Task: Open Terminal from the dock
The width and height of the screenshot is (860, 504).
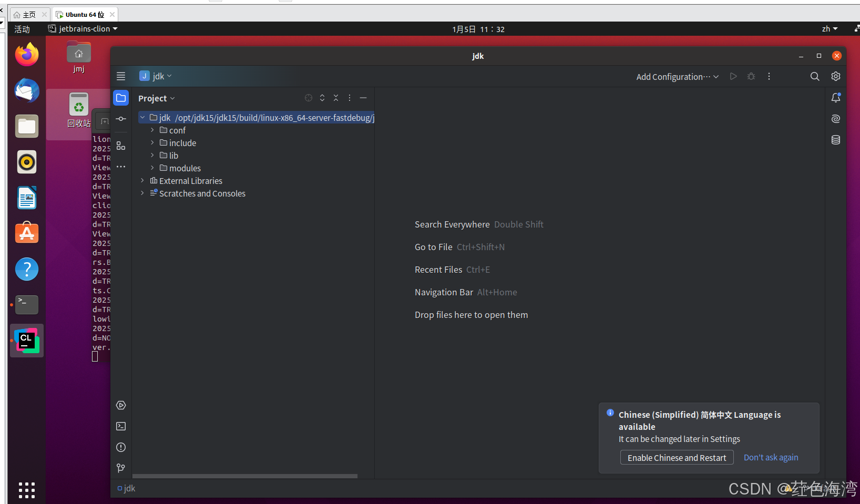Action: 27,305
